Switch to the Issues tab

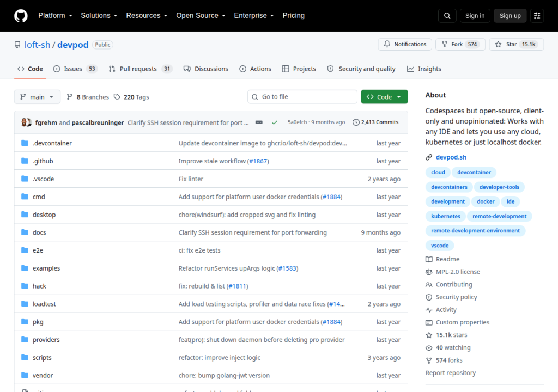tap(75, 69)
